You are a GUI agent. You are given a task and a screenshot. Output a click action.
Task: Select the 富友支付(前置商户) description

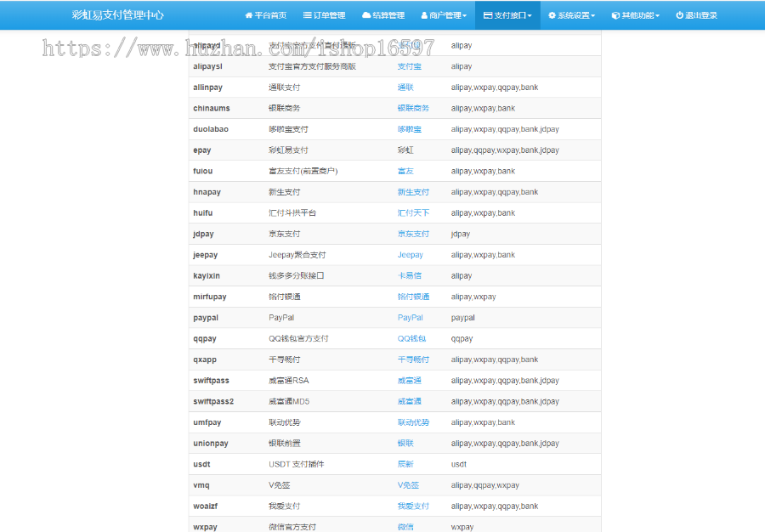click(303, 171)
